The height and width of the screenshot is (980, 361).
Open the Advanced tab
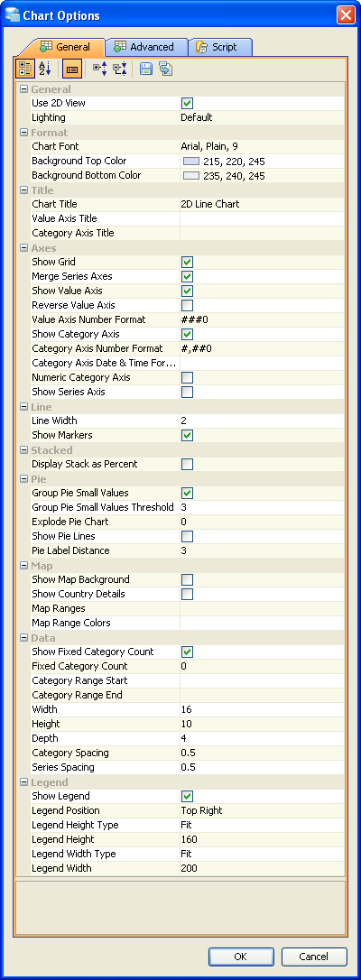148,47
